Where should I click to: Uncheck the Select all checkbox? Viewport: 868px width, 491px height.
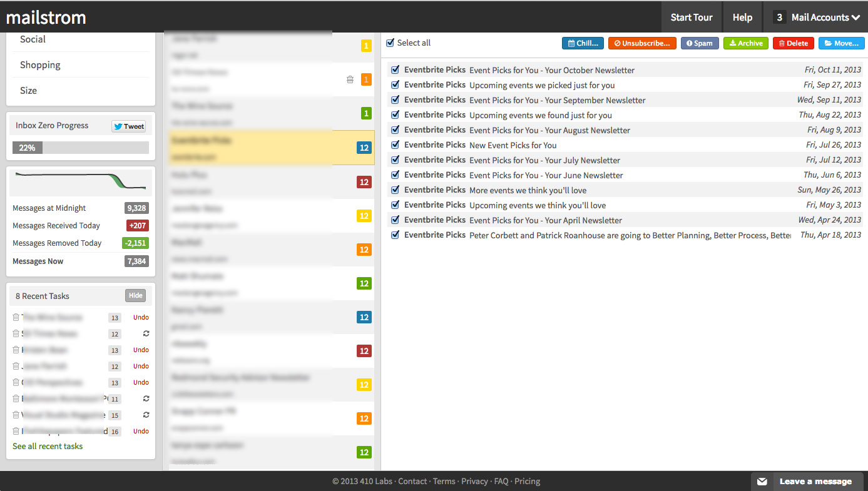pyautogui.click(x=389, y=42)
